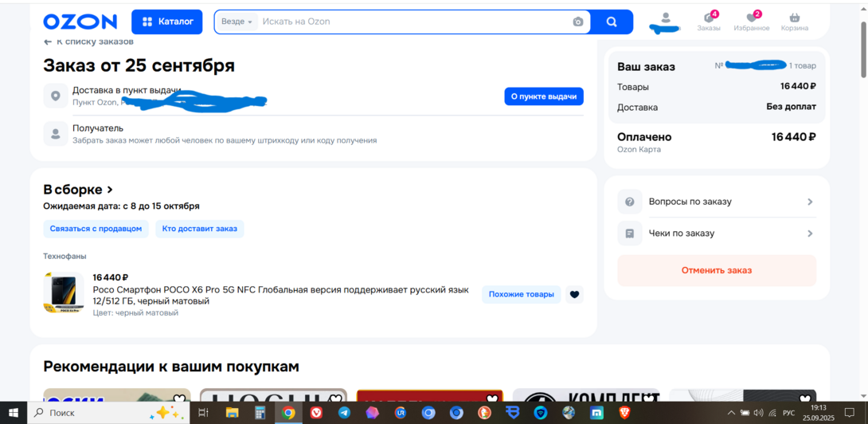Image resolution: width=868 pixels, height=424 pixels.
Task: Toggle heart on first recommendation card
Action: click(178, 398)
